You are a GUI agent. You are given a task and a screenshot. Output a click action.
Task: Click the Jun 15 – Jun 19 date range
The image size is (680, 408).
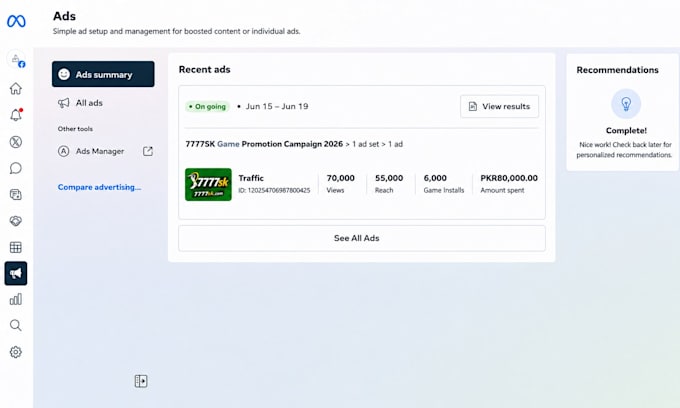[x=277, y=106]
